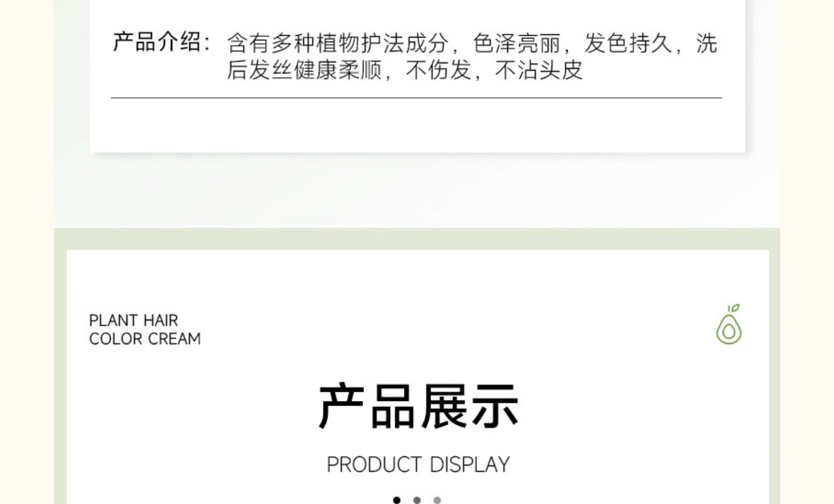Click the 产品展示 heading
The image size is (834, 504).
click(x=418, y=406)
